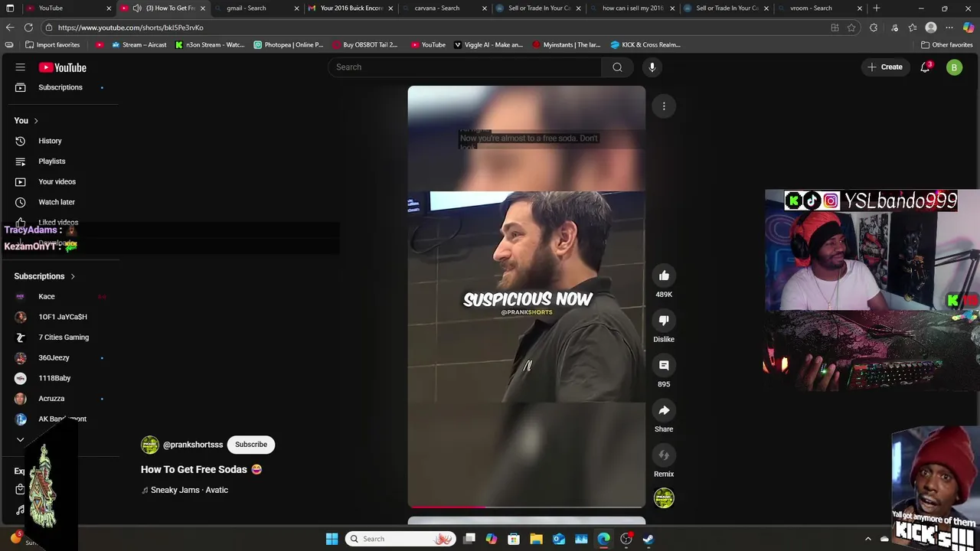
Task: Open Steam from taskbar
Action: [648, 539]
